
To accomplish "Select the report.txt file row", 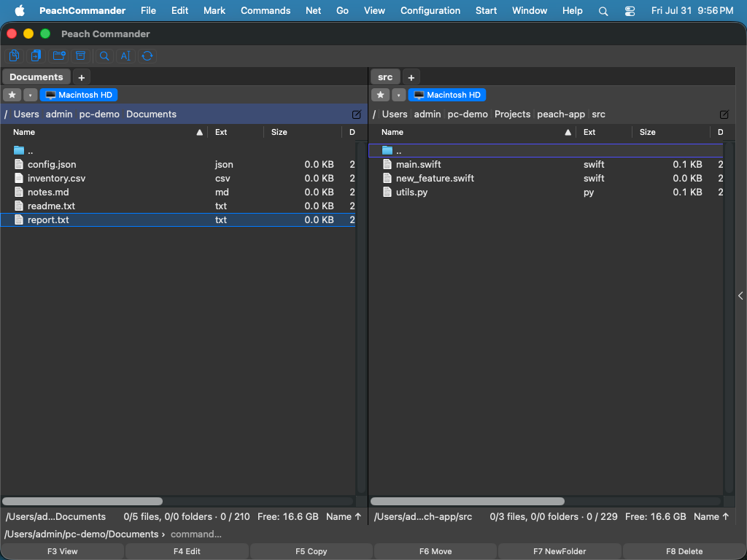I will click(x=178, y=219).
